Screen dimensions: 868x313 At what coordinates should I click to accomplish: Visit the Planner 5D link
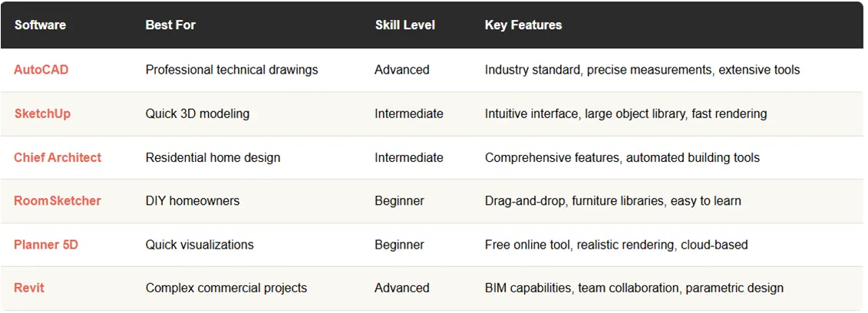tap(46, 245)
